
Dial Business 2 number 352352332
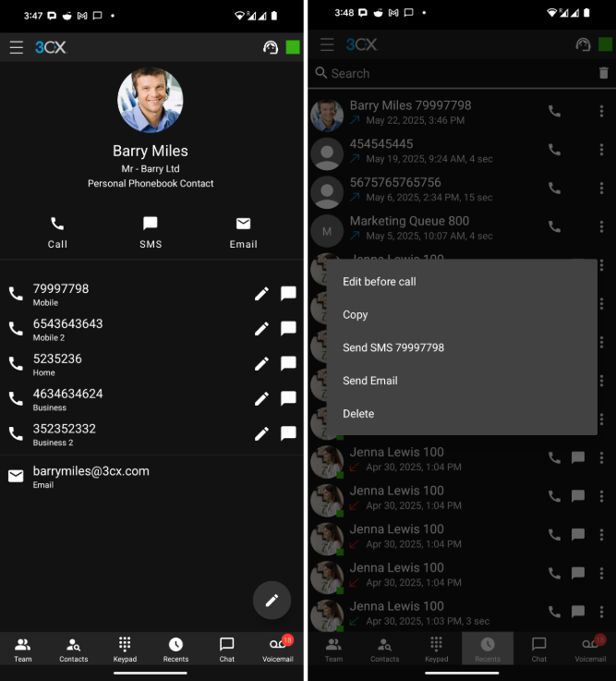[x=16, y=434]
